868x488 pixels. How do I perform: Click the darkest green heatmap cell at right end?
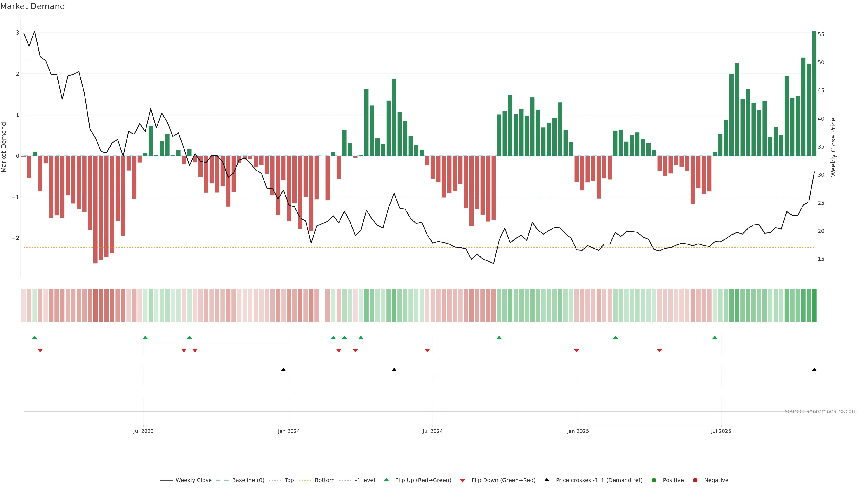coord(814,305)
